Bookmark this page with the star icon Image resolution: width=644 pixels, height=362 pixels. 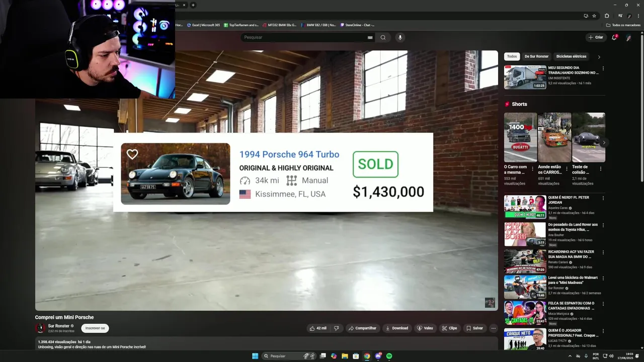coord(594,16)
